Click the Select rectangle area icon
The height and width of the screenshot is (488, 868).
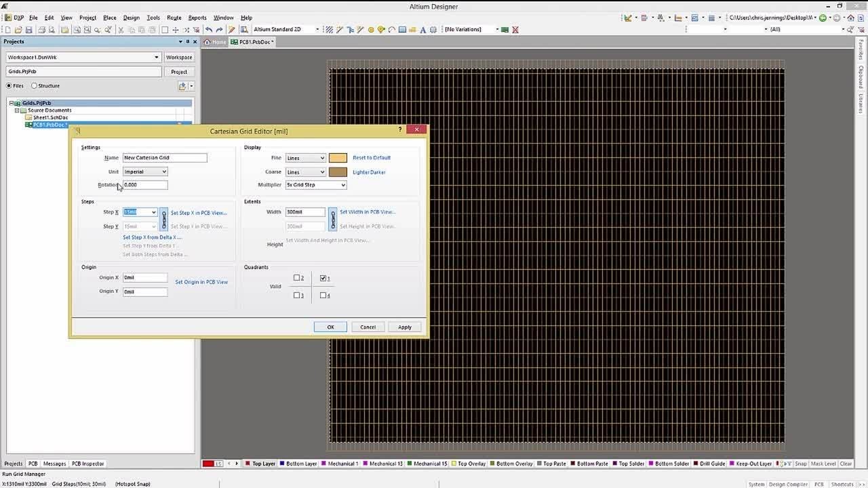pos(164,30)
